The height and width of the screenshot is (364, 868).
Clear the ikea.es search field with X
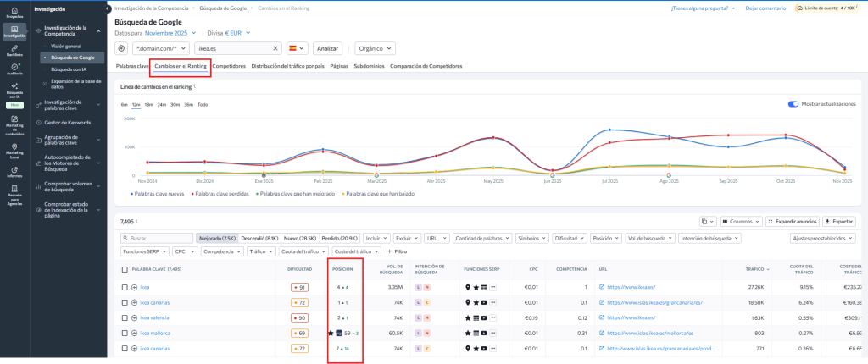(x=275, y=48)
